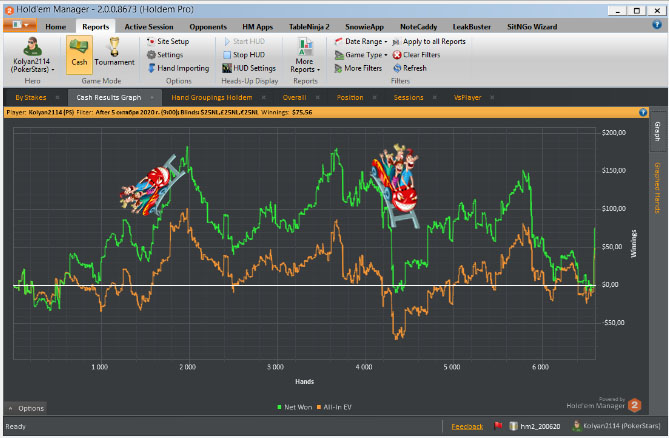Open Date Range filter dropdown
The image size is (669, 438).
(361, 41)
